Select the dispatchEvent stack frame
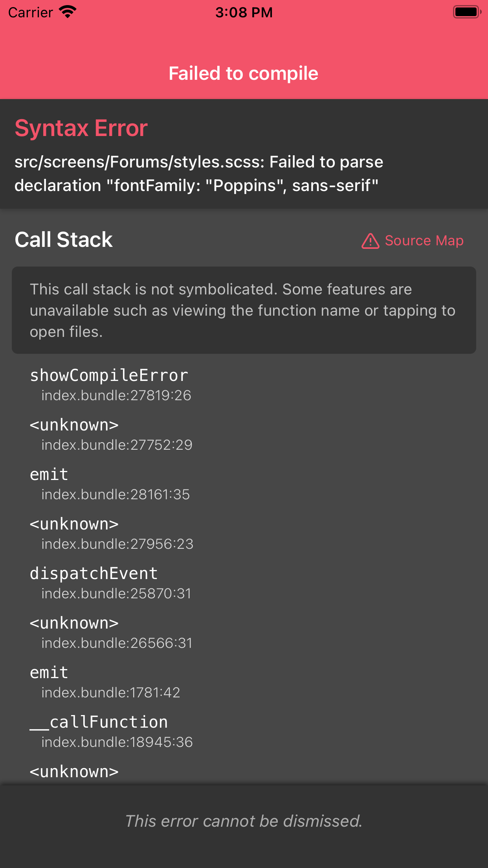This screenshot has height=868, width=488. coord(111,583)
